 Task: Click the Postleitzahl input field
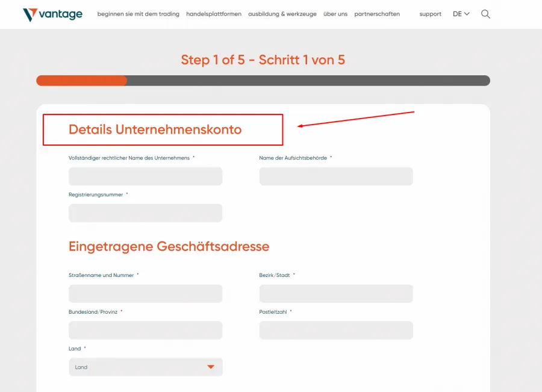pos(335,330)
